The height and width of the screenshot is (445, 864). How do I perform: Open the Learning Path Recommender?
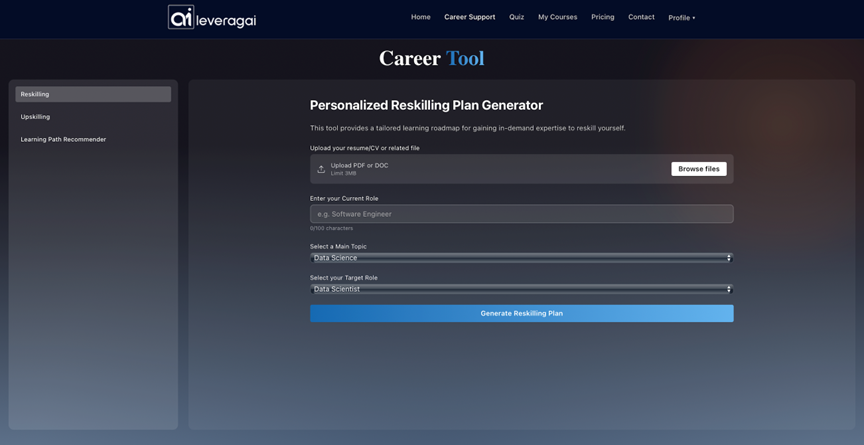(93, 139)
